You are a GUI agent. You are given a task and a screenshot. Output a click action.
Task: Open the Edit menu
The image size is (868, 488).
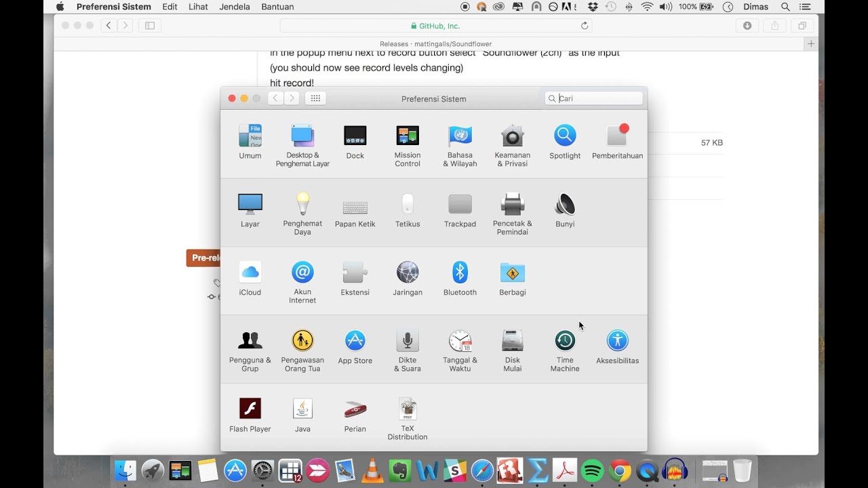click(x=170, y=7)
